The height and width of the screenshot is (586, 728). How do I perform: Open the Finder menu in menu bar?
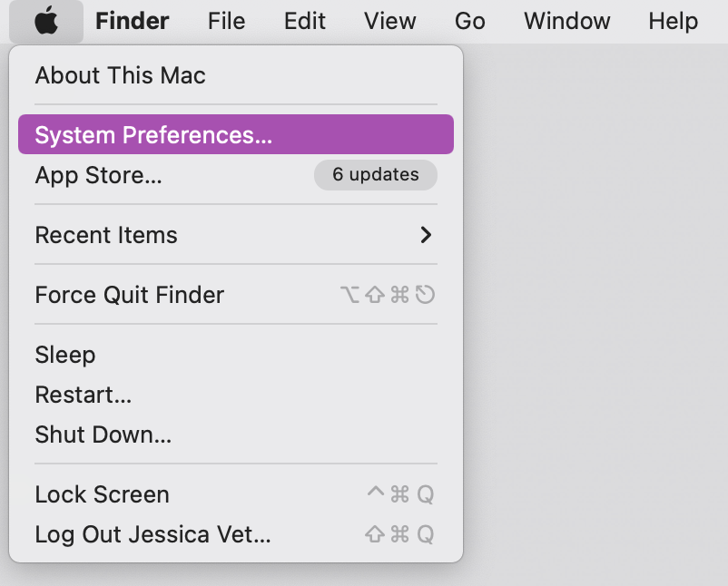click(x=133, y=22)
